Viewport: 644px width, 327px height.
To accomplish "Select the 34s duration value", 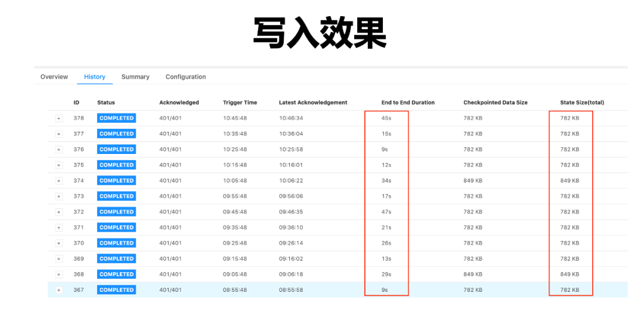I will click(386, 181).
